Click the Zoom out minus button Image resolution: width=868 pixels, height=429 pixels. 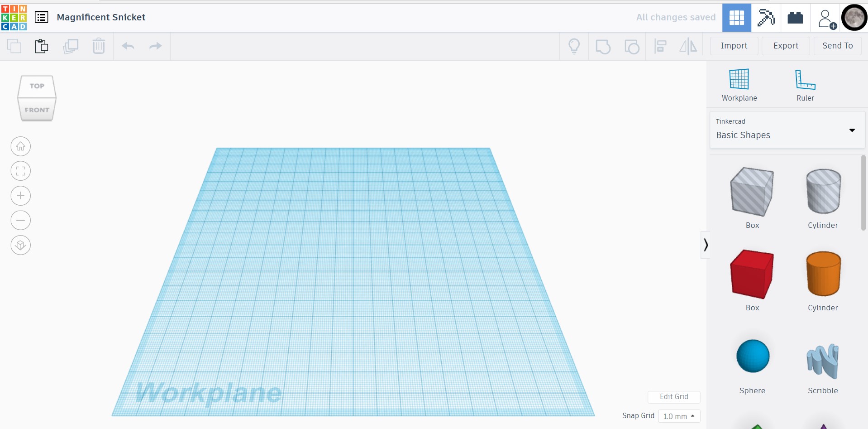pyautogui.click(x=20, y=220)
